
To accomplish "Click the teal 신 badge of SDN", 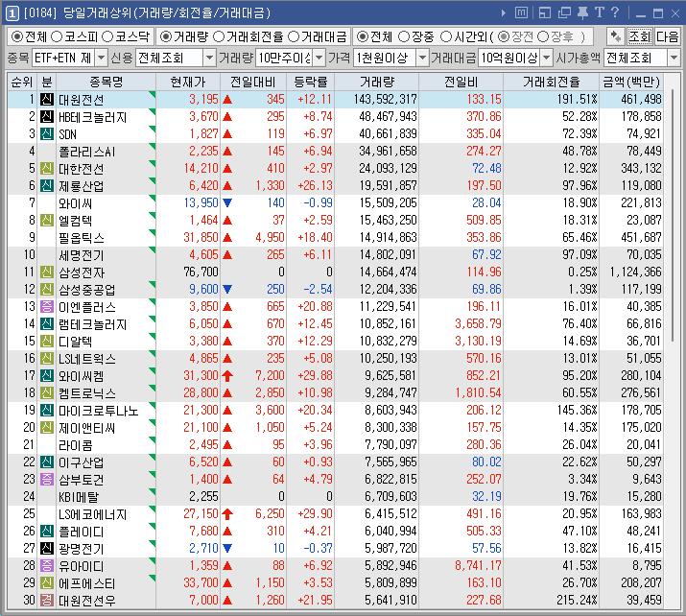I will [47, 133].
